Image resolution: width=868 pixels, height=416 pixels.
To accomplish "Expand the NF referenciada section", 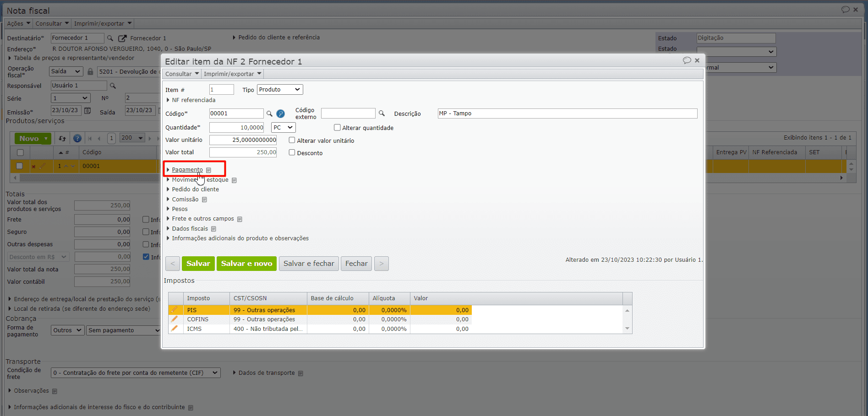I will tap(191, 100).
